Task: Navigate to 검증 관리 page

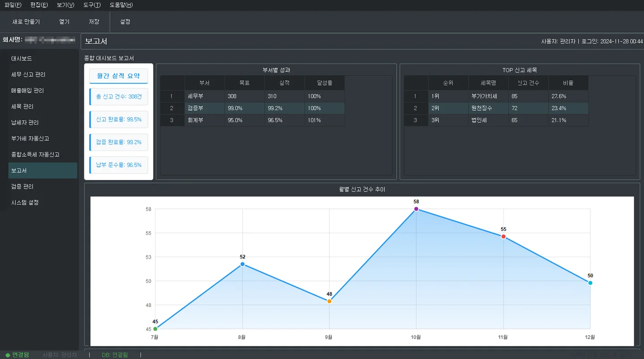Action: pos(22,186)
